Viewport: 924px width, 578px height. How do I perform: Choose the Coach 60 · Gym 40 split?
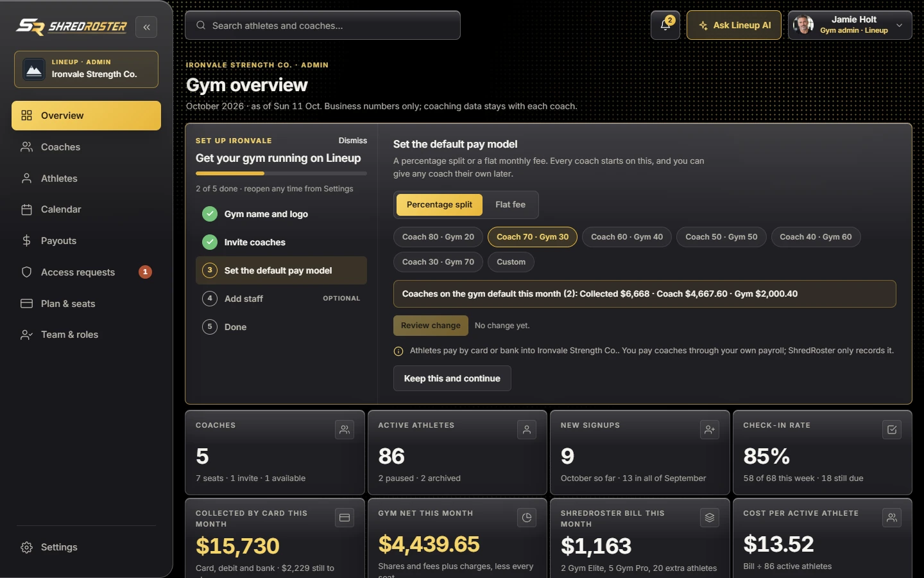(x=627, y=237)
